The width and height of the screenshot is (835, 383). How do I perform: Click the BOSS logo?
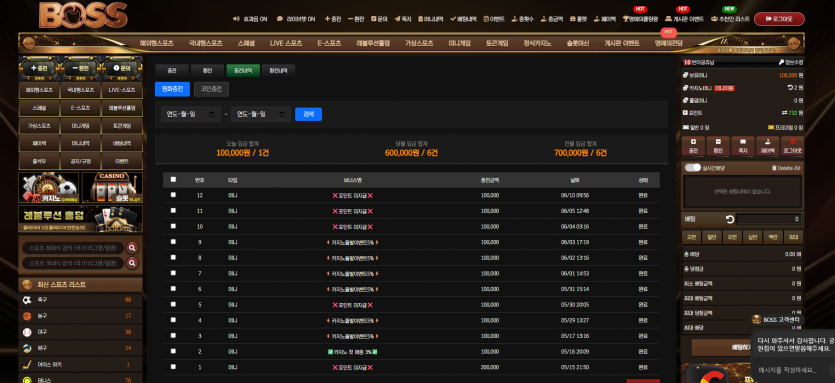point(83,14)
